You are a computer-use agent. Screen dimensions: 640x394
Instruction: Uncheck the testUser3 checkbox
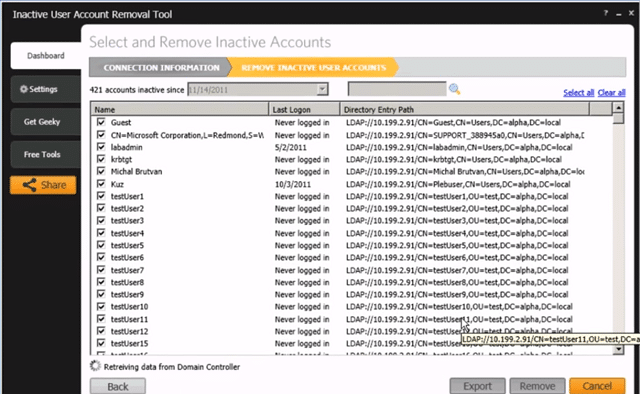[101, 220]
